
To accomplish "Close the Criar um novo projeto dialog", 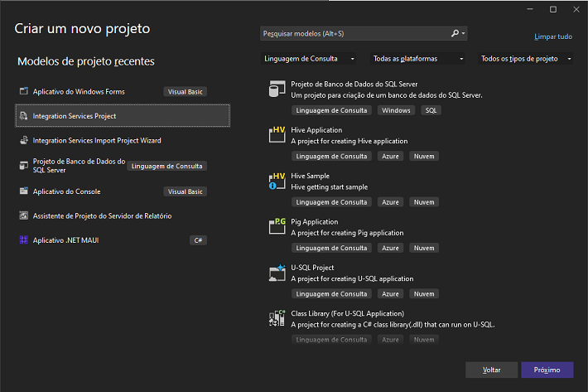I will coord(576,9).
